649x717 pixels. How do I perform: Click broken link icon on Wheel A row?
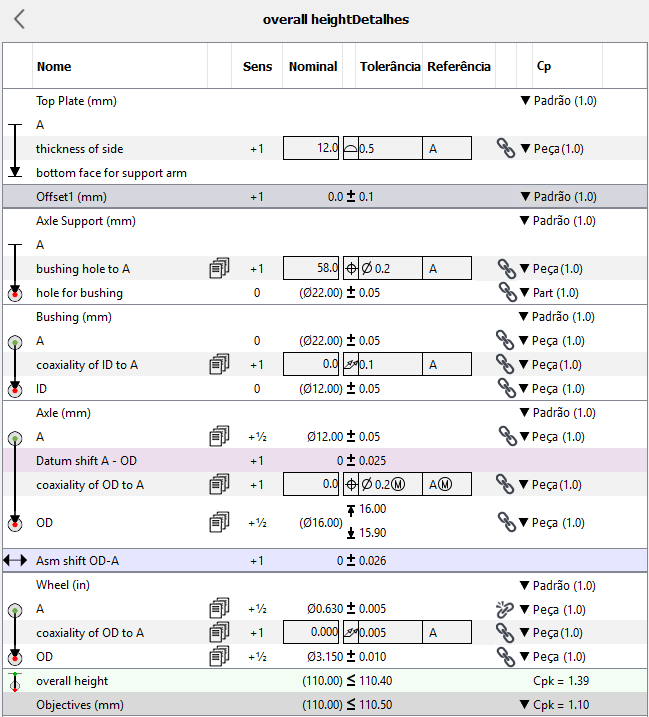[505, 609]
